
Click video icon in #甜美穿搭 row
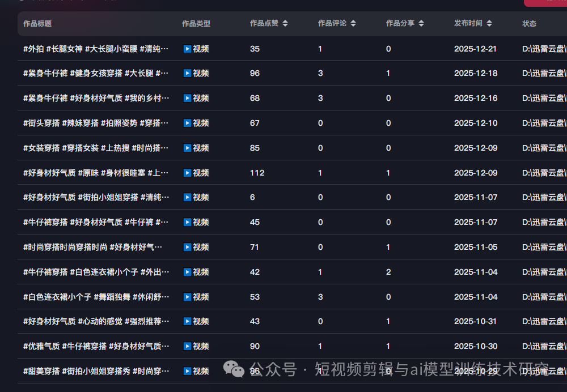(187, 371)
